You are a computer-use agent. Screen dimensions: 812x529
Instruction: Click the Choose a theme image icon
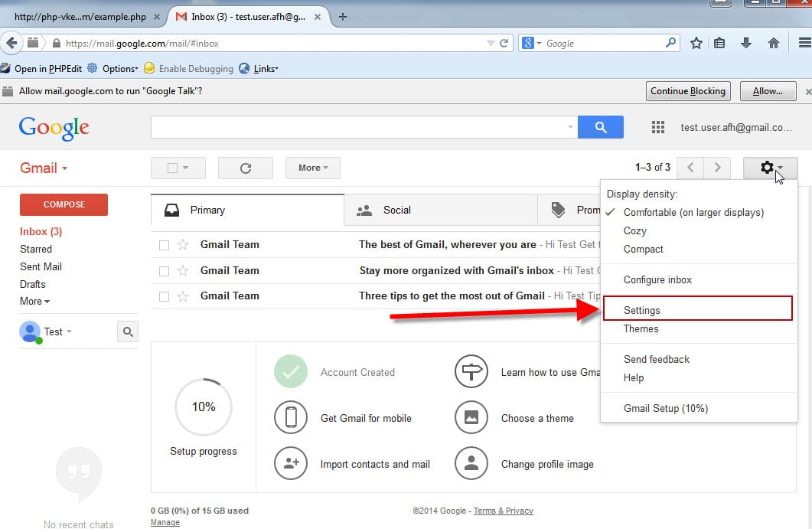[x=471, y=418]
